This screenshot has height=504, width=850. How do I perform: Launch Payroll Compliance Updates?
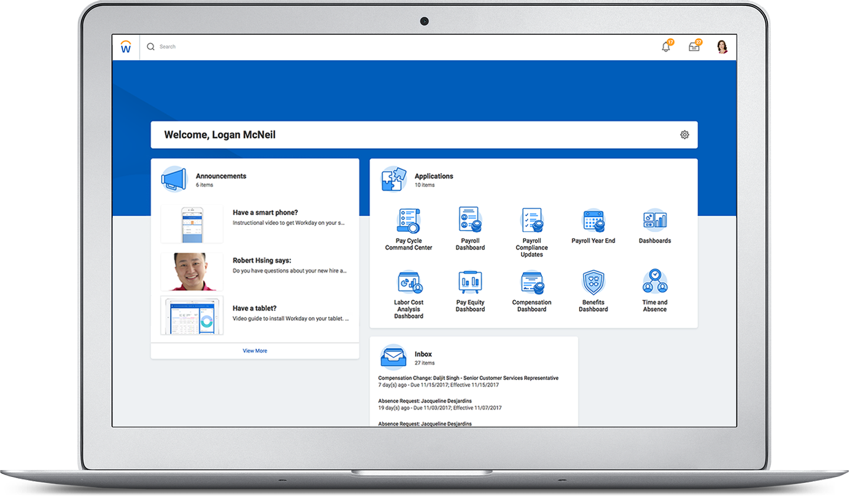(x=531, y=220)
